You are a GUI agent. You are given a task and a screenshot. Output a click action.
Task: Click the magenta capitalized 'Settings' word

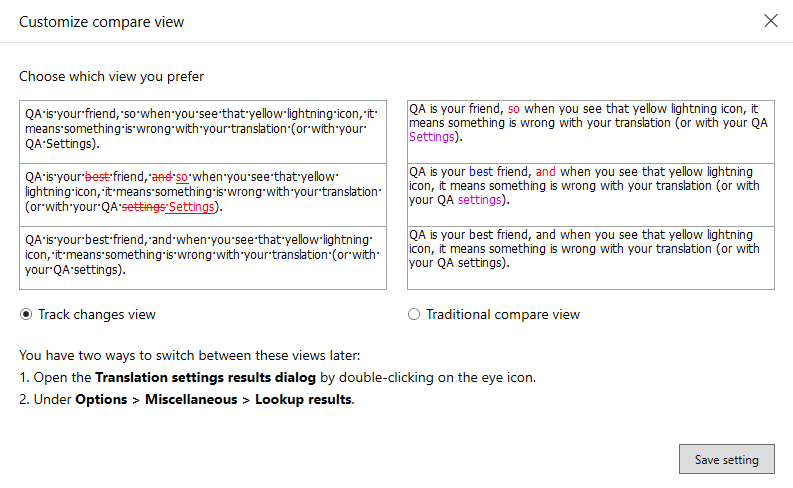pyautogui.click(x=432, y=137)
